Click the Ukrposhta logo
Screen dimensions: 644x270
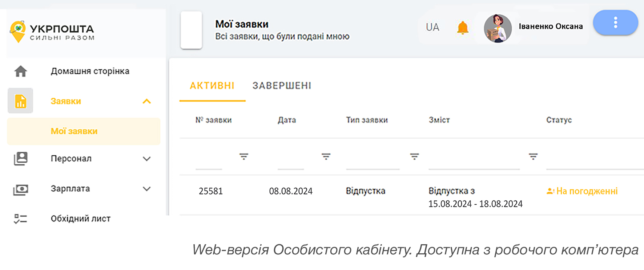[52, 32]
